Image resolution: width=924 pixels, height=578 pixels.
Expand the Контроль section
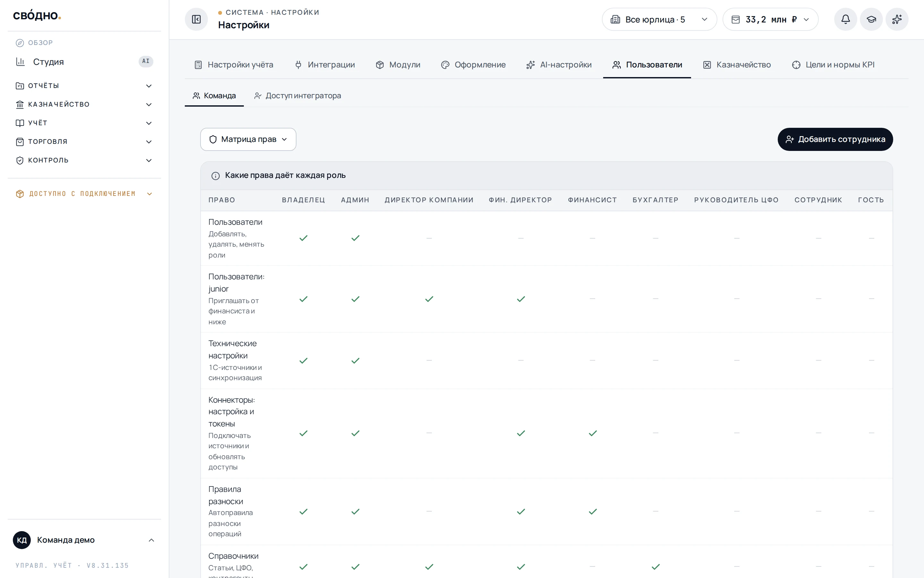[x=84, y=160]
